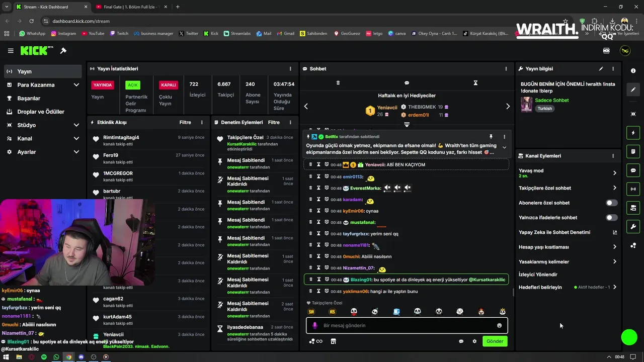Toggle Abonelere özel sohbet switch
This screenshot has width=644, height=362.
pos(611,203)
